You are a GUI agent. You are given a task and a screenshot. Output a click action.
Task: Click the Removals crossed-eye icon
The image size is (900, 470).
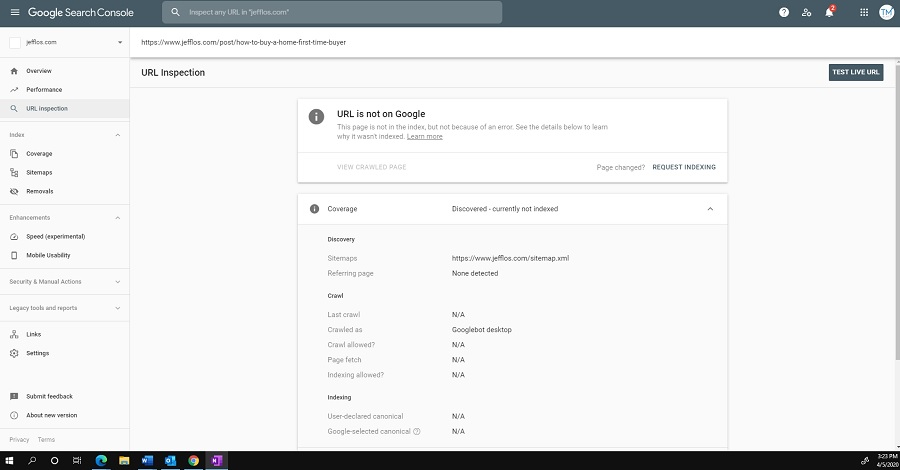tap(14, 192)
